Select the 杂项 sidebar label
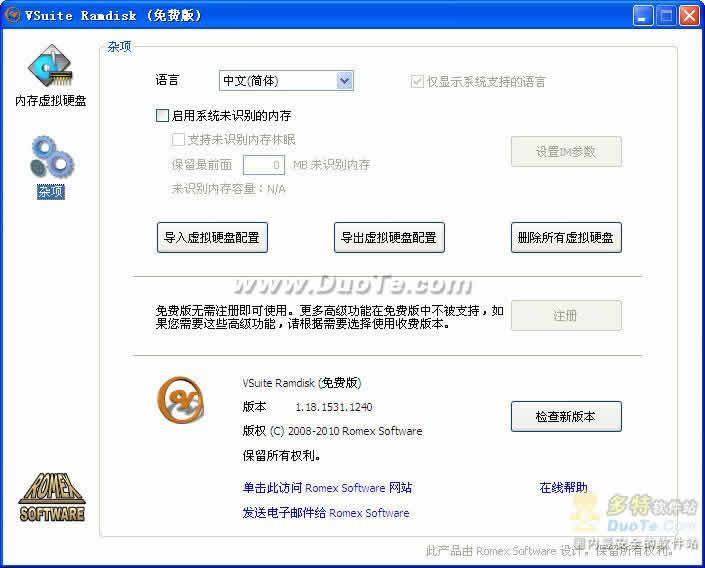The height and width of the screenshot is (568, 705). [51, 192]
